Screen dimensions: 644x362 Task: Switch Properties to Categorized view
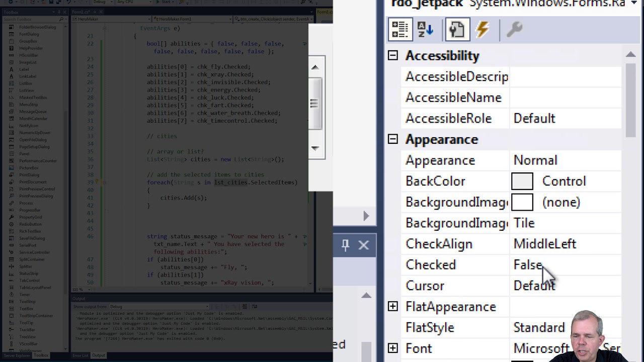click(400, 29)
